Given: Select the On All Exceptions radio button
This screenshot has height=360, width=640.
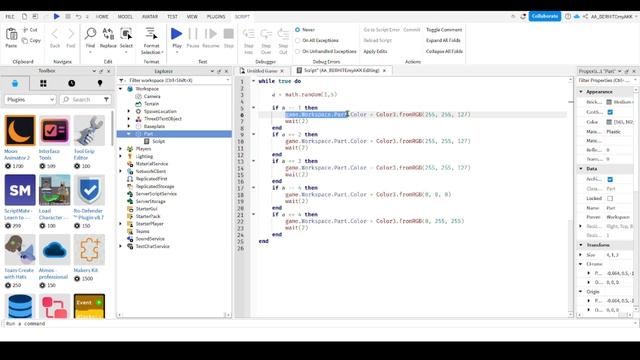Looking at the screenshot, I should tap(298, 40).
